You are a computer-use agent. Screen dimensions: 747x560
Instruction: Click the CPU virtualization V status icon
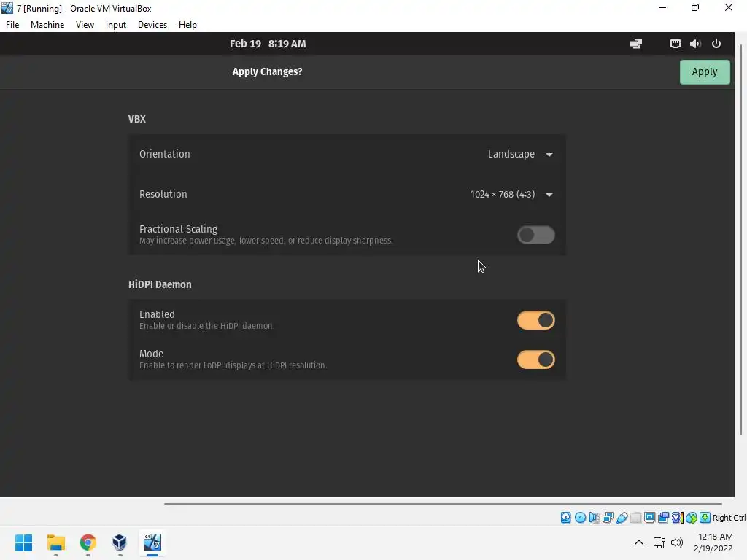tap(678, 518)
